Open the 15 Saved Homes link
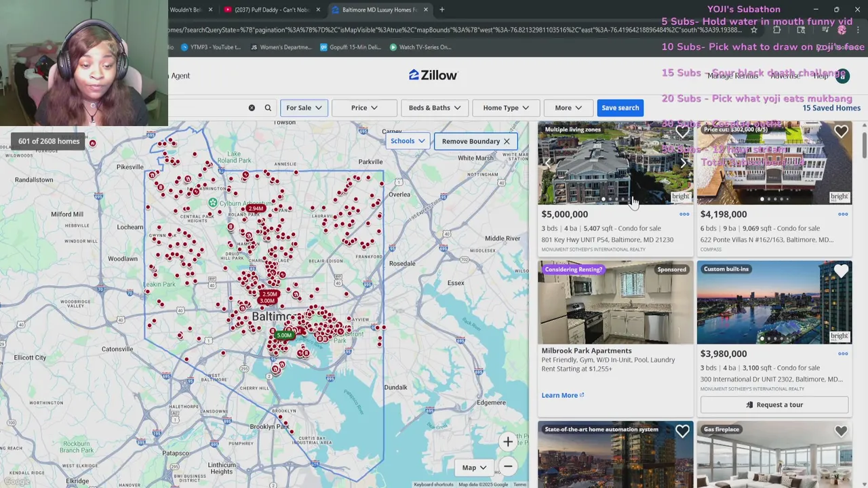This screenshot has height=488, width=868. [831, 108]
